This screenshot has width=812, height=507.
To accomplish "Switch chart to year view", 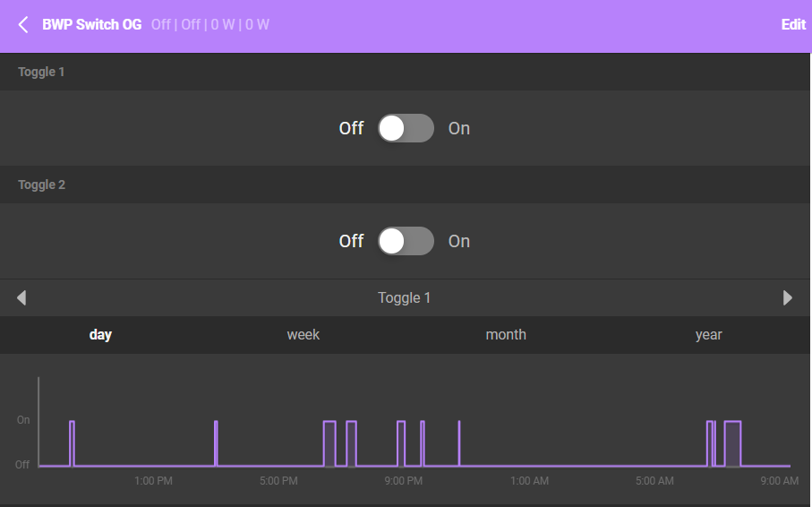I will pos(708,334).
